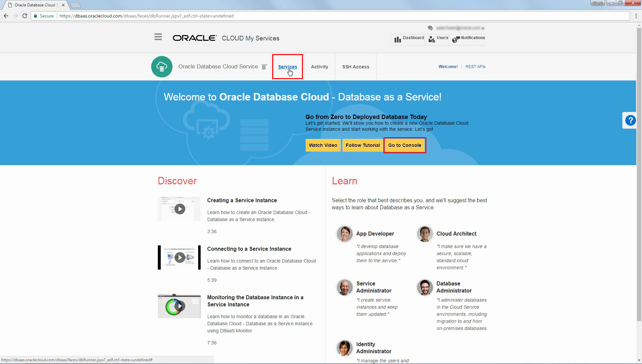Click the 3:36 video duration text
Image resolution: width=642 pixels, height=364 pixels.
point(212,231)
